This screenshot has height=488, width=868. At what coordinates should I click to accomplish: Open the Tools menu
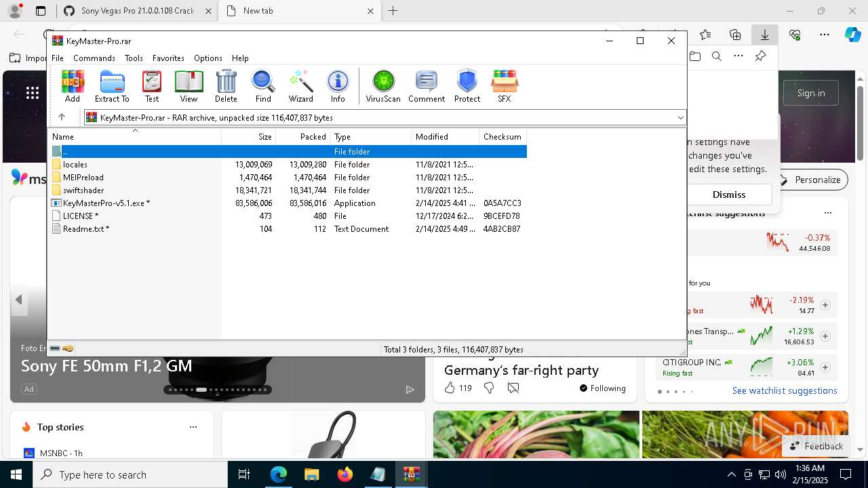pyautogui.click(x=134, y=58)
